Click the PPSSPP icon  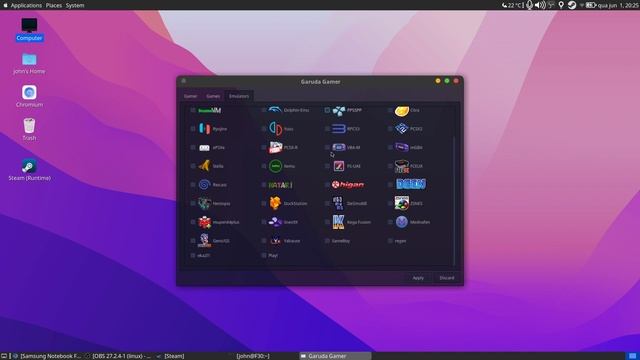pos(338,111)
